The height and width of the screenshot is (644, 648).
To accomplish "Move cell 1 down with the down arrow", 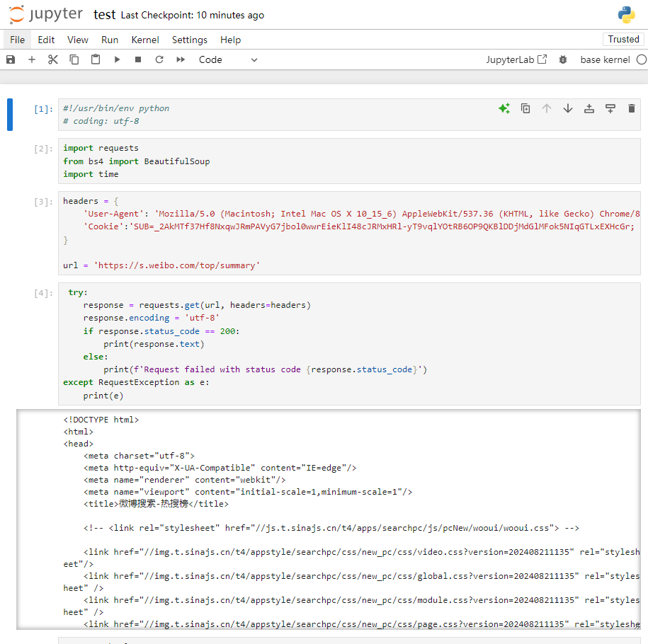I will tap(568, 108).
